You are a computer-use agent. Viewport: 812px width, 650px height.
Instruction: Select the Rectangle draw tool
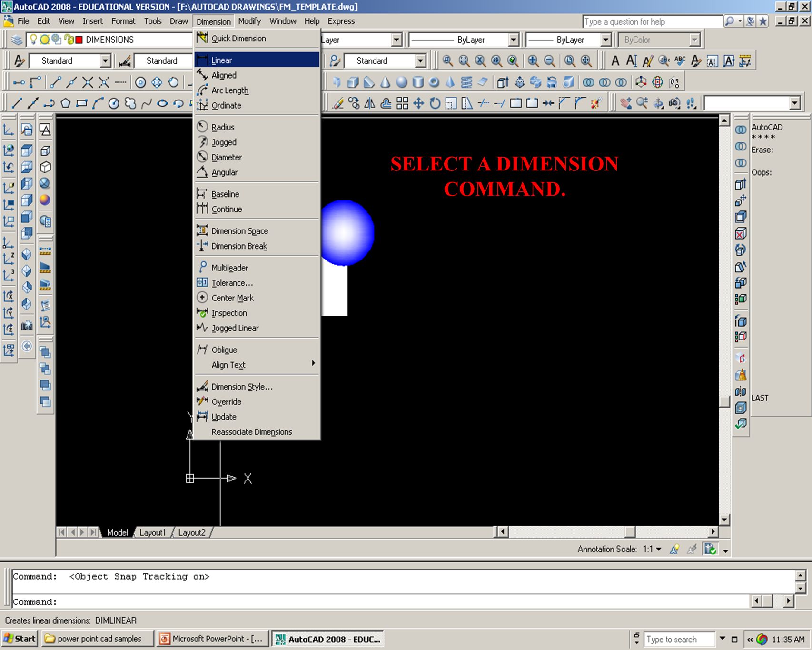tap(81, 103)
